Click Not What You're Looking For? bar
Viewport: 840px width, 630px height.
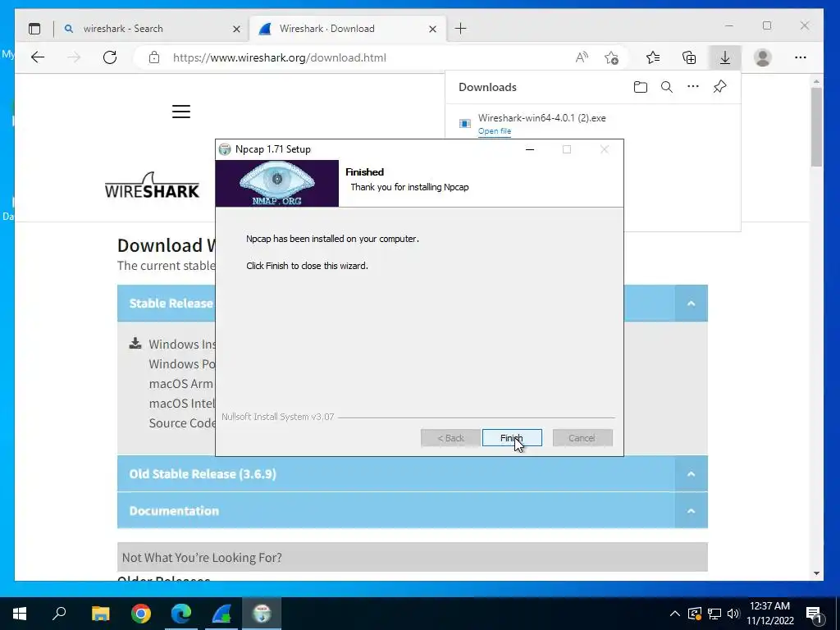[413, 557]
